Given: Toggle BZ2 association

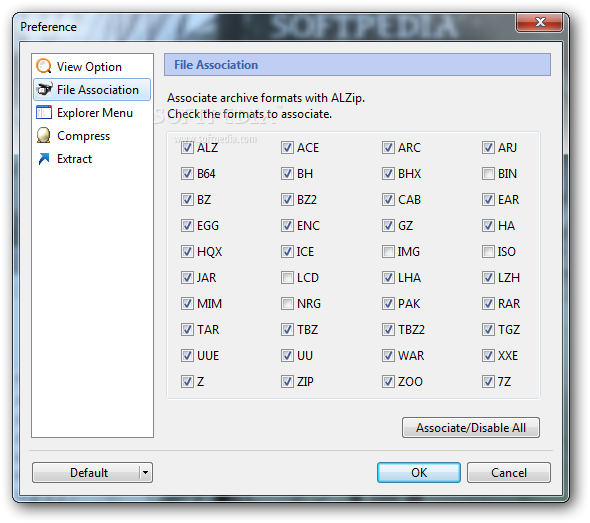Looking at the screenshot, I should (x=287, y=199).
